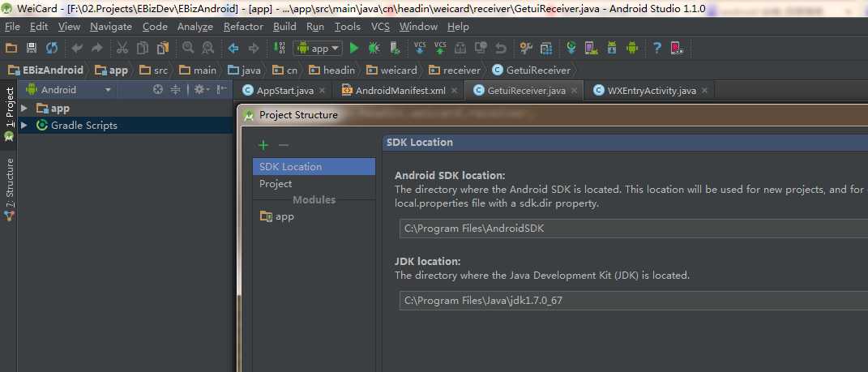Open Project Structure toolbar icon
This screenshot has width=868, height=372.
coord(526,49)
